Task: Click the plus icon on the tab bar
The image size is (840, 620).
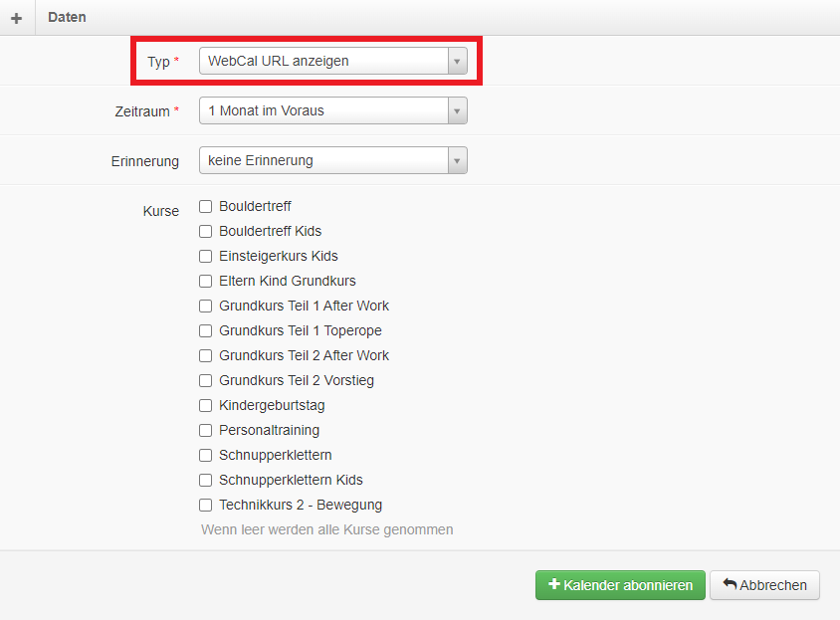Action: click(16, 17)
